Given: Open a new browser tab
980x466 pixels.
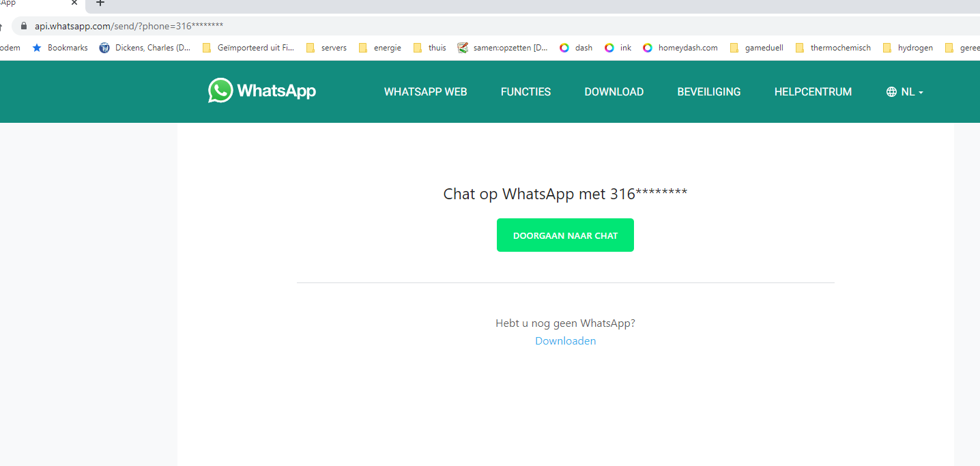Looking at the screenshot, I should click(100, 3).
